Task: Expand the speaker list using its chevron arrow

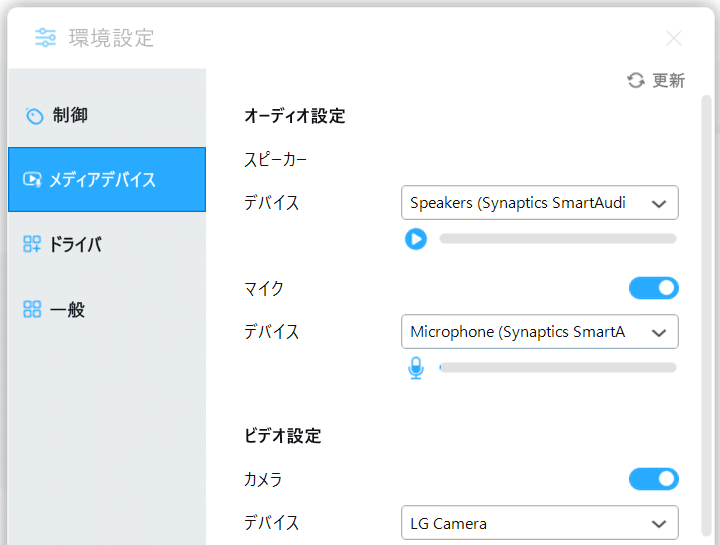Action: (659, 204)
